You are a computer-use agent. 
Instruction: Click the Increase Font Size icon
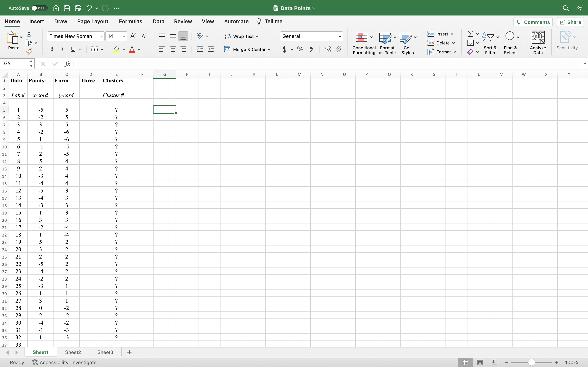pyautogui.click(x=133, y=36)
